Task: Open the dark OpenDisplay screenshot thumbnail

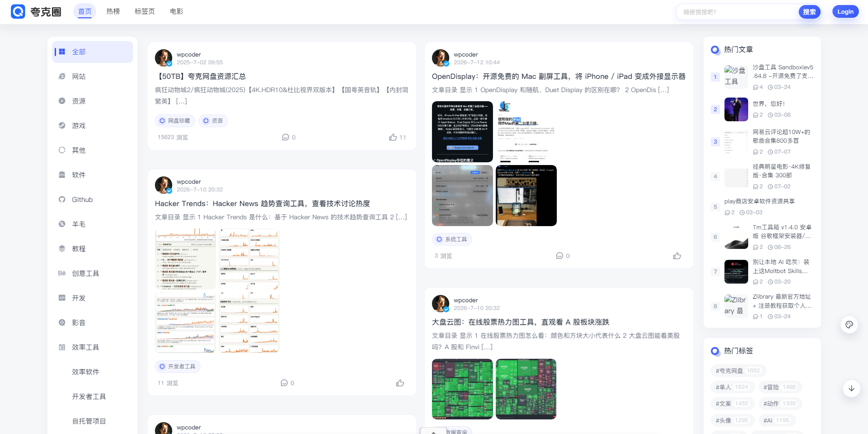Action: pos(462,132)
